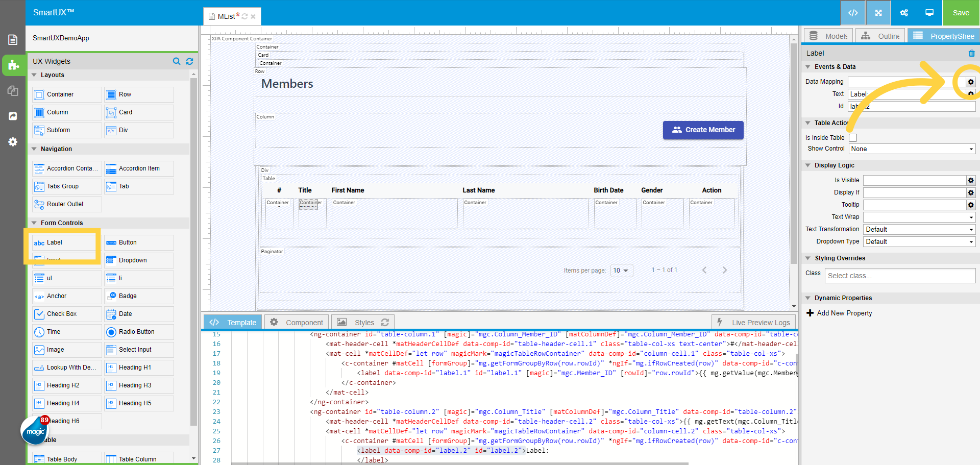Expand the canvas using the fullscreen arrows icon
Viewport: 980px width, 465px height.
point(878,13)
